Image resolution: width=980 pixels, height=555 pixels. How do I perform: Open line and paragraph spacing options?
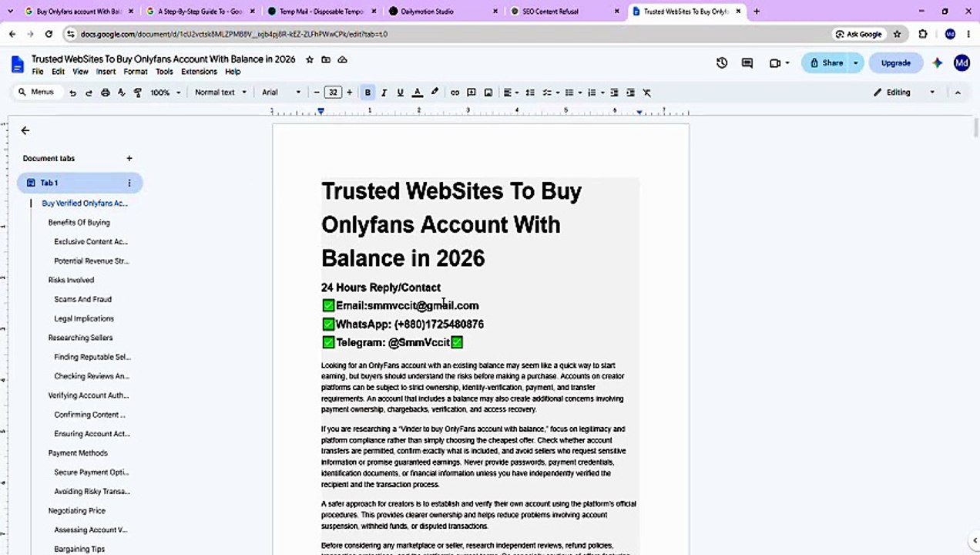(x=530, y=92)
